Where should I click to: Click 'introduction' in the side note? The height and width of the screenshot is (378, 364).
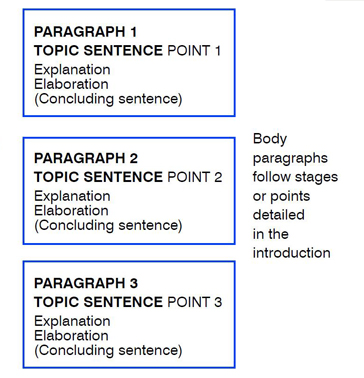pos(292,253)
